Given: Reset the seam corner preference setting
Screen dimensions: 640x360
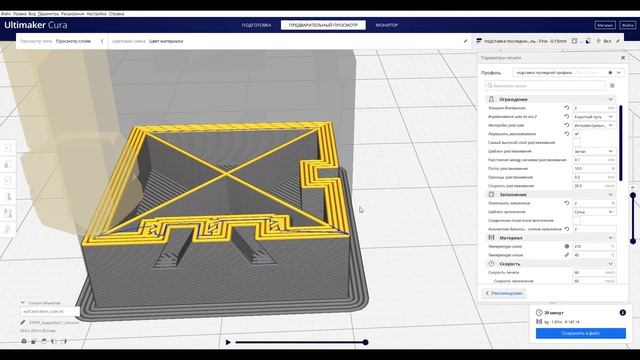Looking at the screenshot, I should [567, 125].
